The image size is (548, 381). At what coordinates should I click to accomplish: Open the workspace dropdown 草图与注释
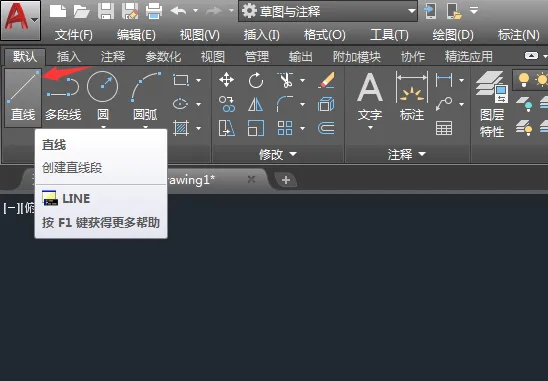(328, 11)
